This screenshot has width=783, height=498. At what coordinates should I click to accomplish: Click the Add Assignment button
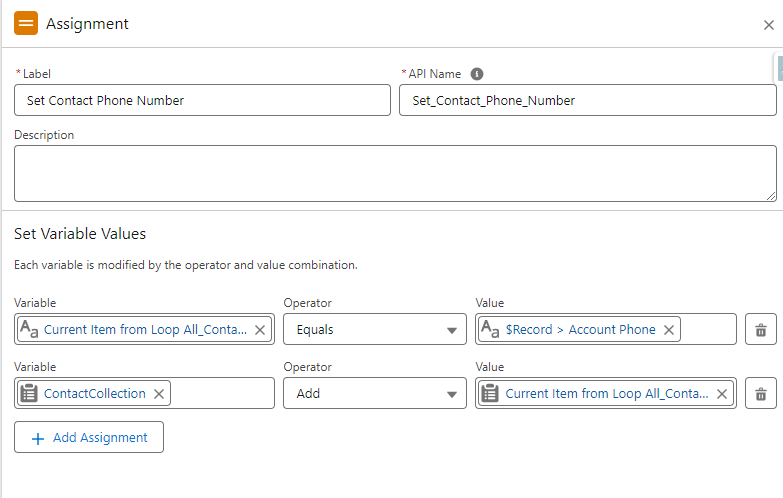(x=89, y=437)
